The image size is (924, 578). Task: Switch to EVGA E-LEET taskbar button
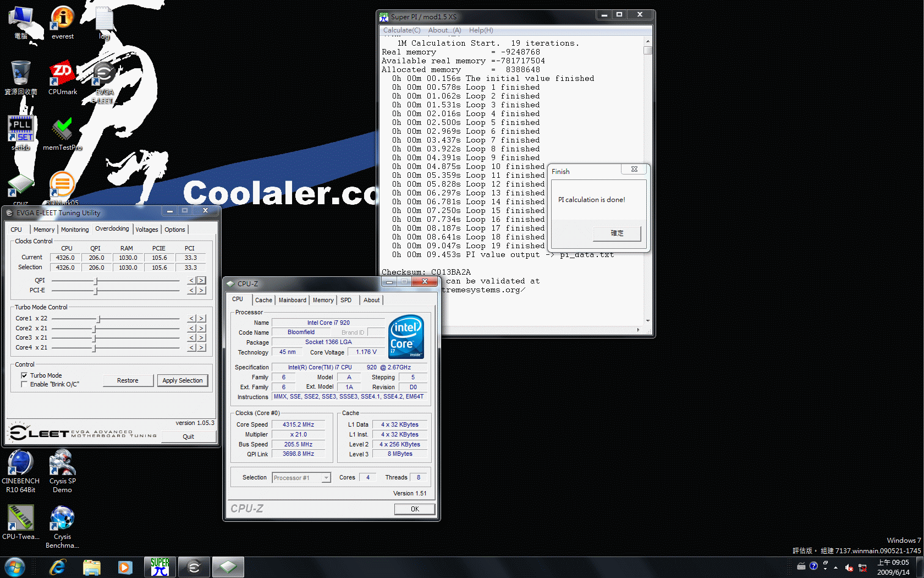pos(194,567)
